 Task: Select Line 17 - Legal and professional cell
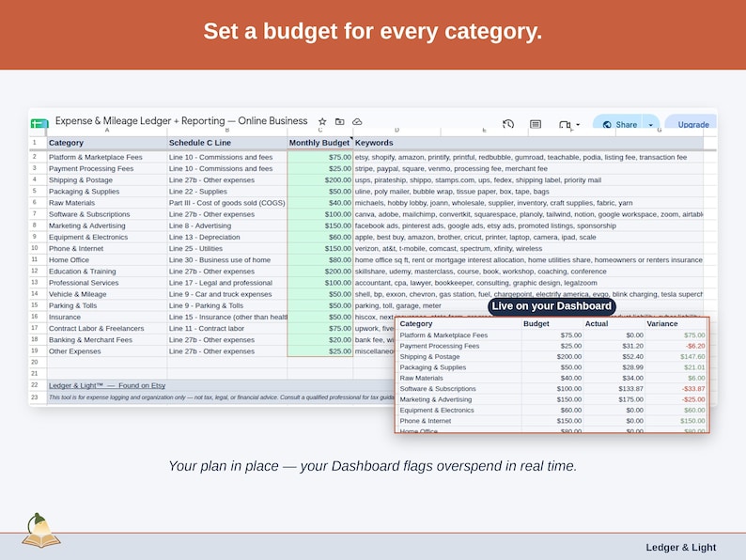coord(227,283)
